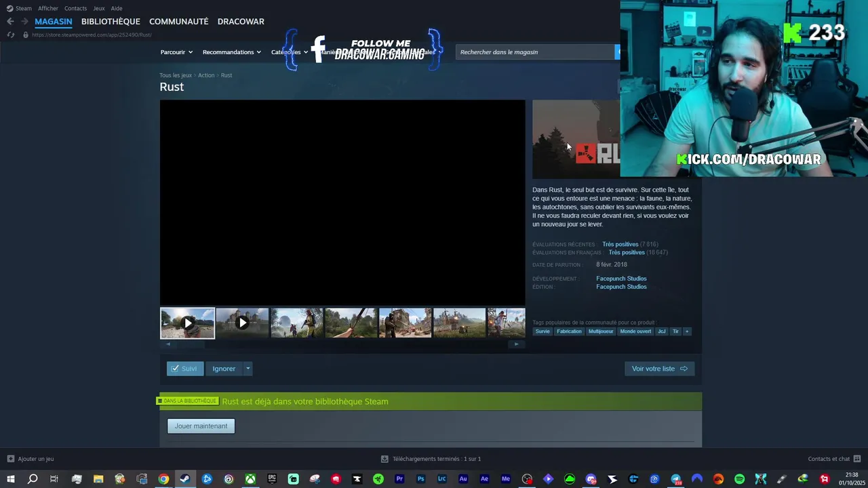Screen dimensions: 868x488
Task: Open the Afficher menu
Action: click(48, 8)
